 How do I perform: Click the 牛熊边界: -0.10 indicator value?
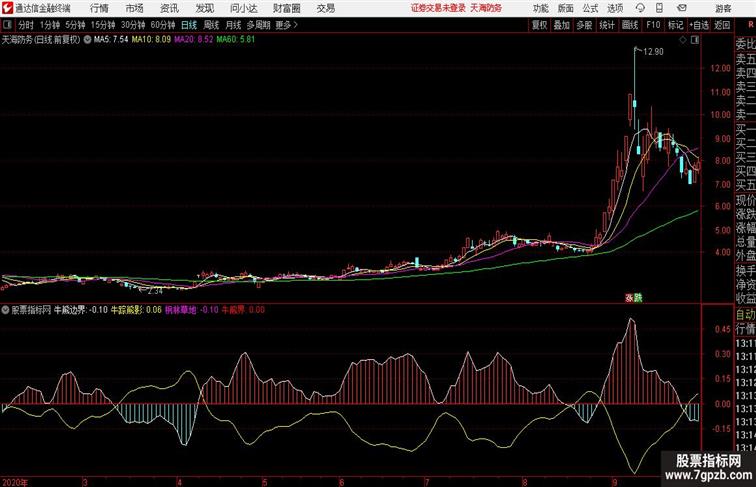(81, 310)
